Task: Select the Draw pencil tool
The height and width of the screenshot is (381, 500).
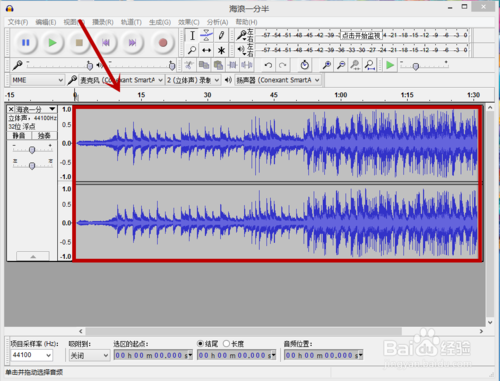Action: click(x=221, y=35)
